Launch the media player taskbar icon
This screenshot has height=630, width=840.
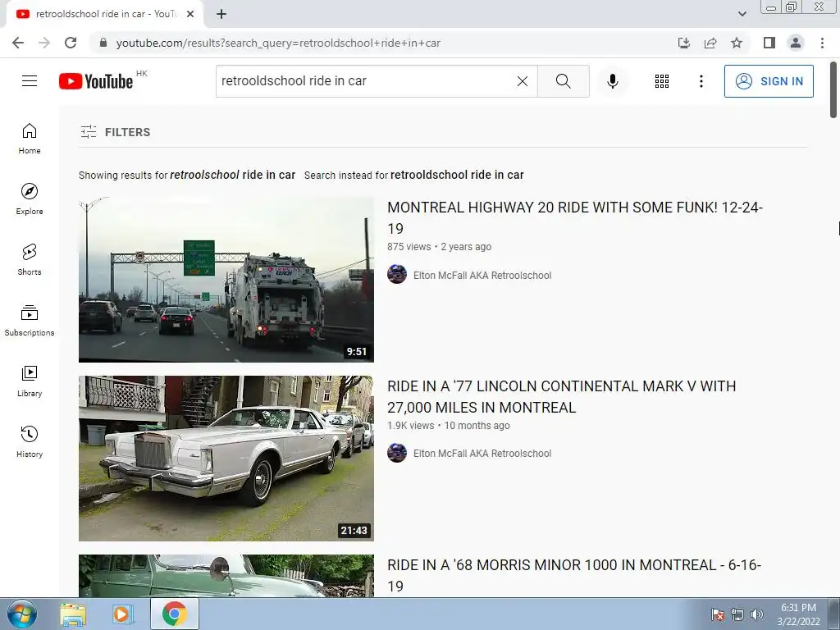[x=121, y=614]
